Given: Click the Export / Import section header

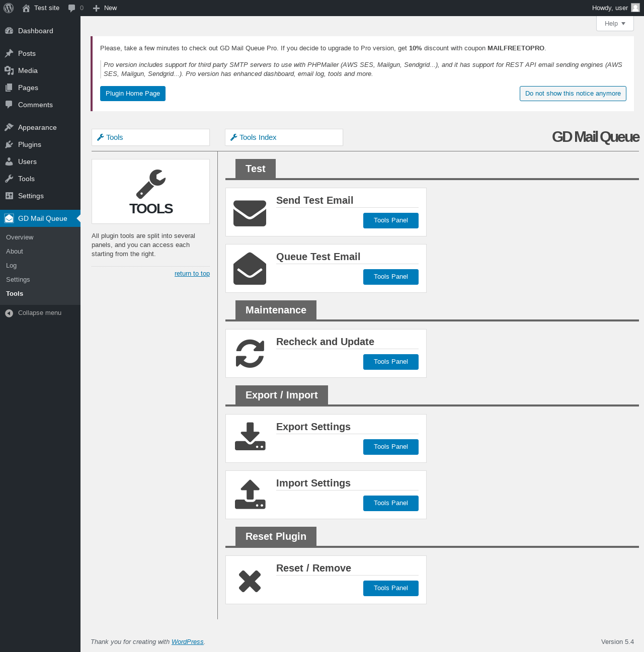Looking at the screenshot, I should coord(282,395).
